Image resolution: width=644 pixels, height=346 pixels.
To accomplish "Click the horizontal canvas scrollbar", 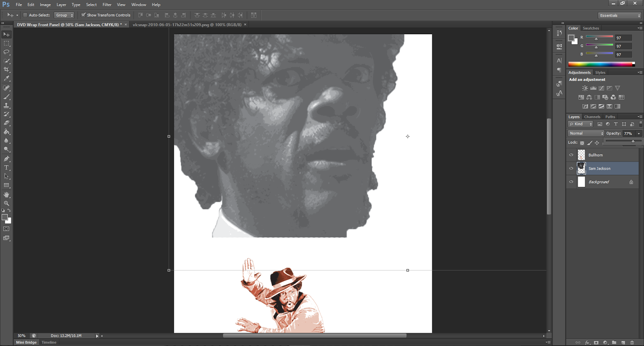I will (x=314, y=336).
